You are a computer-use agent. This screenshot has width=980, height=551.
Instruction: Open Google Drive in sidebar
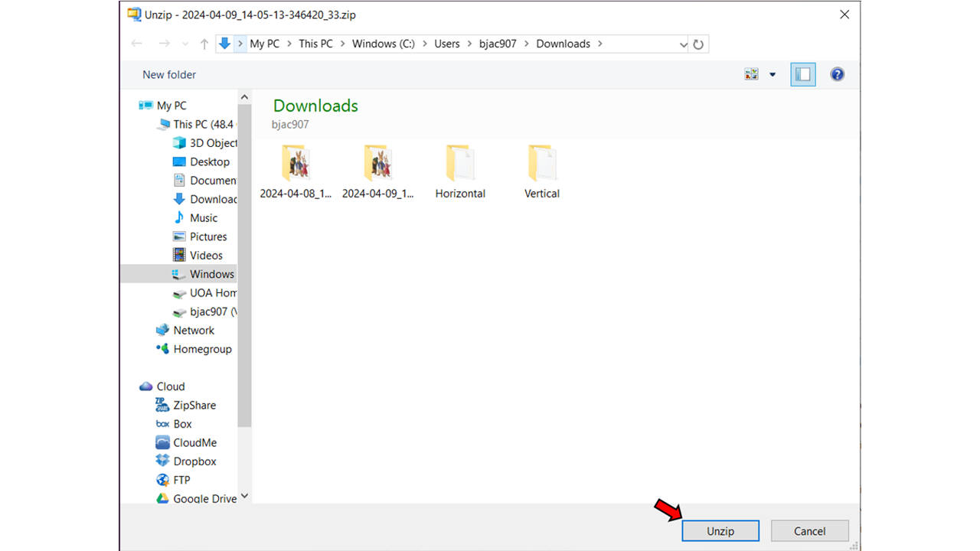coord(197,498)
